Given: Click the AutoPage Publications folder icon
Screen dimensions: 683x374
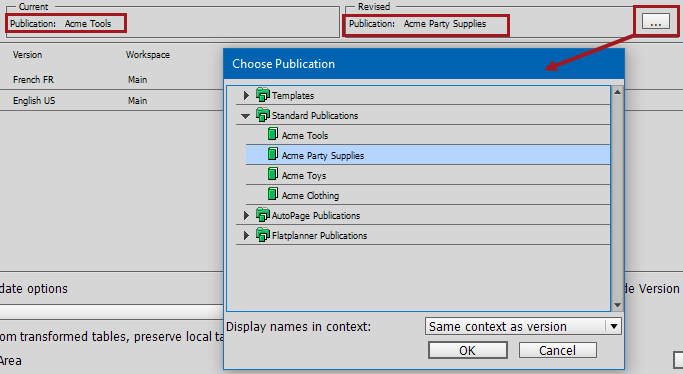Looking at the screenshot, I should click(263, 215).
